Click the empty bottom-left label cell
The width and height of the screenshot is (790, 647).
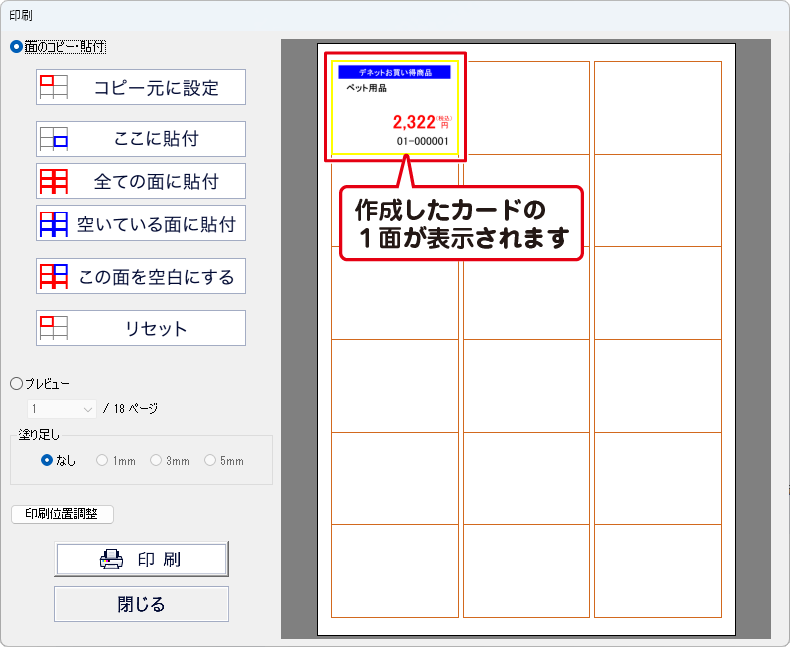[x=395, y=571]
